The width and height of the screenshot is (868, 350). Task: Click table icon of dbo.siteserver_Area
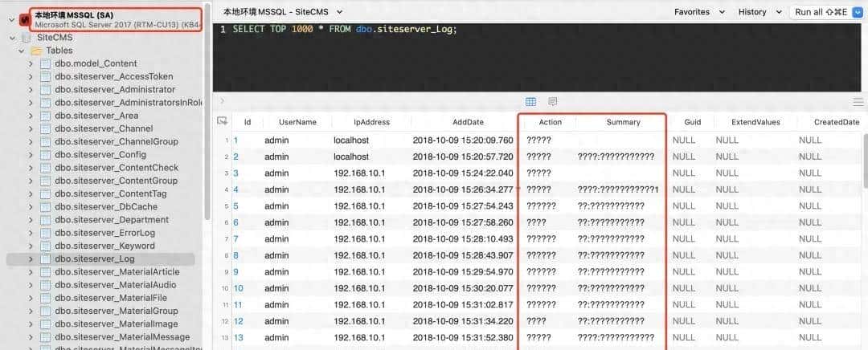(45, 116)
